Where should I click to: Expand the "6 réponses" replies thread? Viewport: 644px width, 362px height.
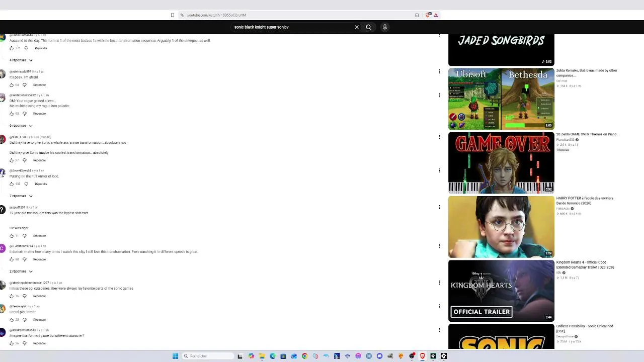21,126
